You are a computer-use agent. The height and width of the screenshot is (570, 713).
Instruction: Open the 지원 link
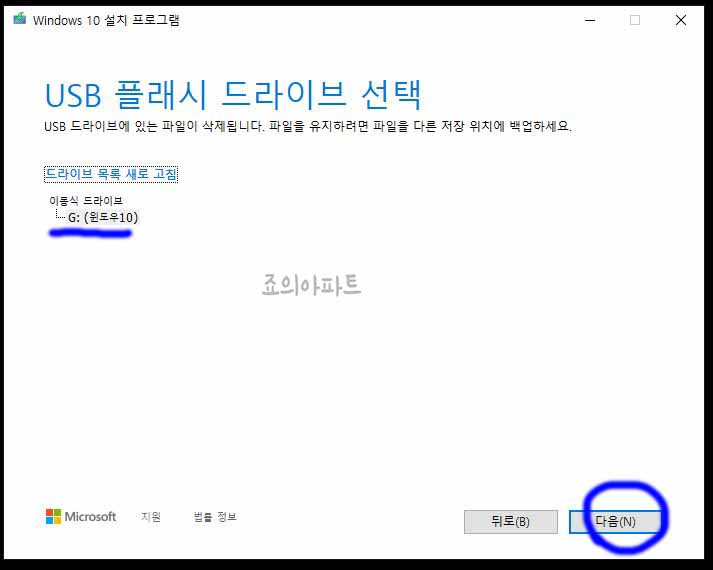151,517
